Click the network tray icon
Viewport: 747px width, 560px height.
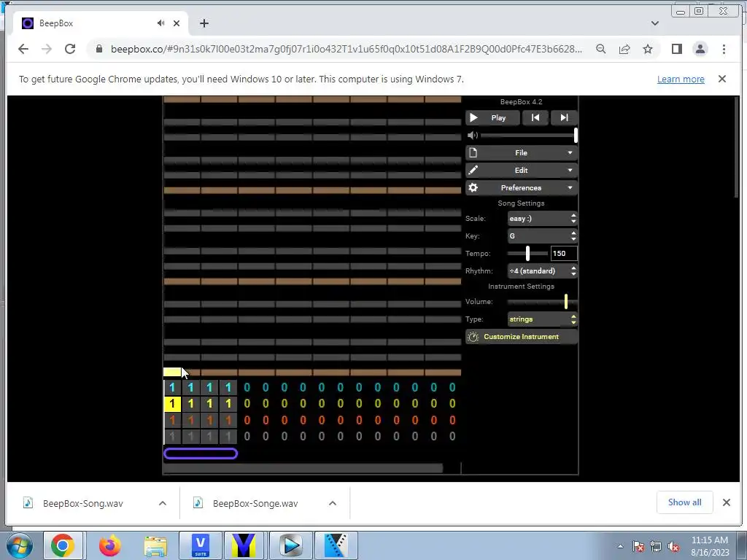point(656,546)
